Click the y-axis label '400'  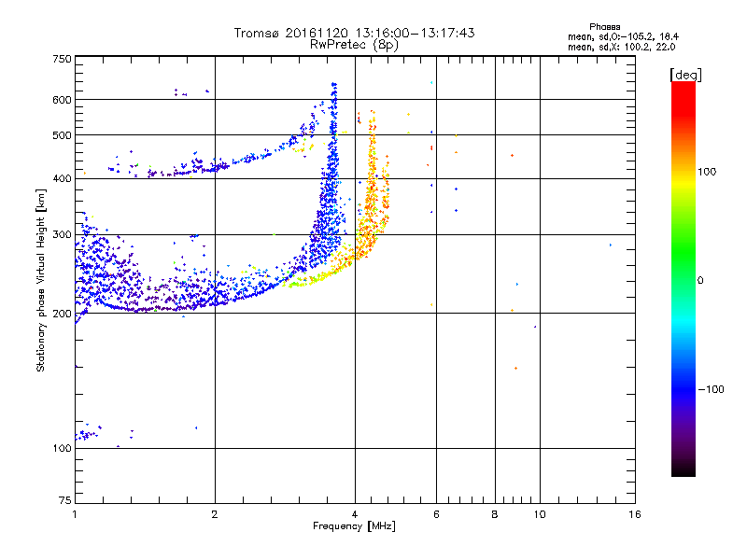62,179
